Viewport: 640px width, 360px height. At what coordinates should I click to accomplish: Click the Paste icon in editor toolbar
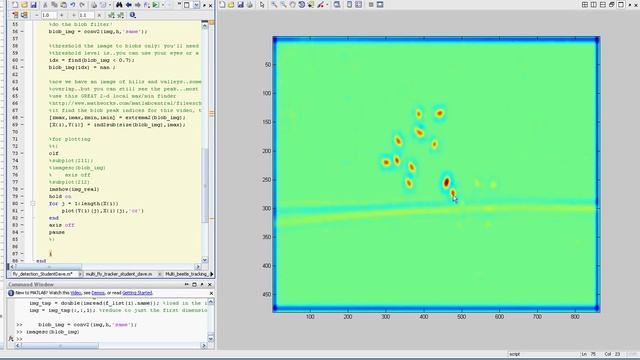click(x=63, y=5)
